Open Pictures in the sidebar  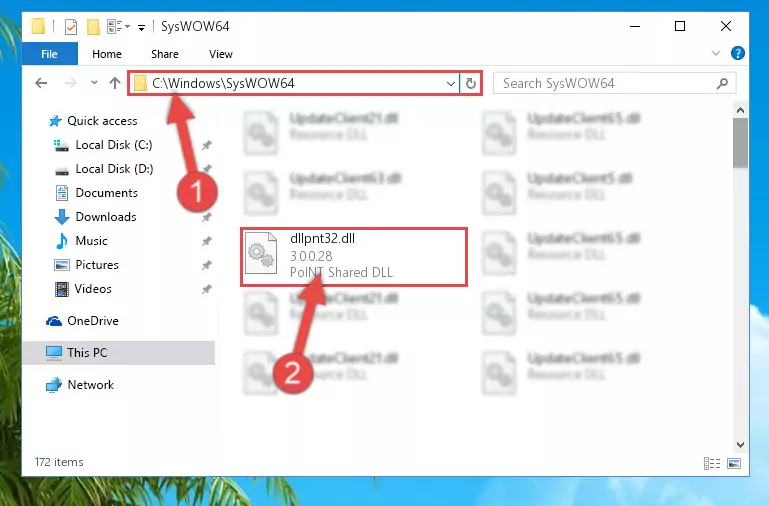(97, 265)
